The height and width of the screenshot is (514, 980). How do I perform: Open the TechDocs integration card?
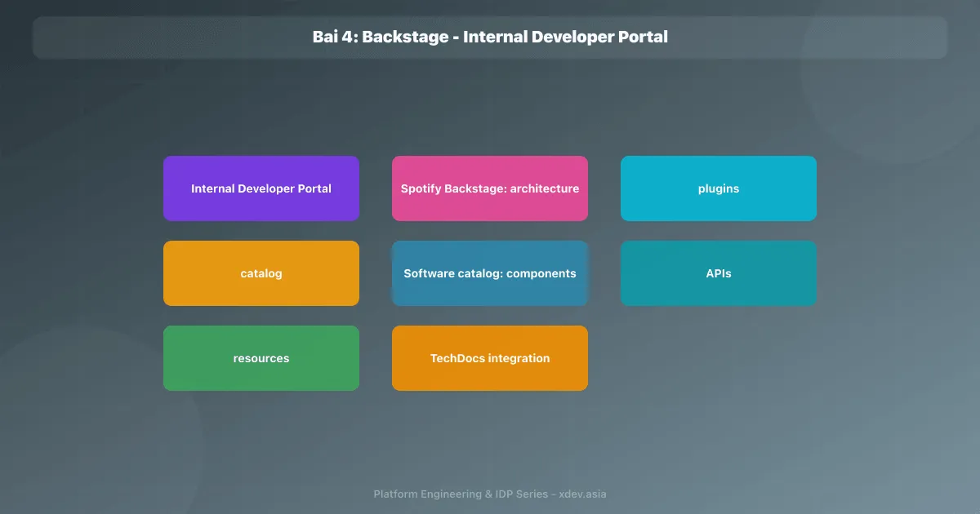(x=490, y=358)
